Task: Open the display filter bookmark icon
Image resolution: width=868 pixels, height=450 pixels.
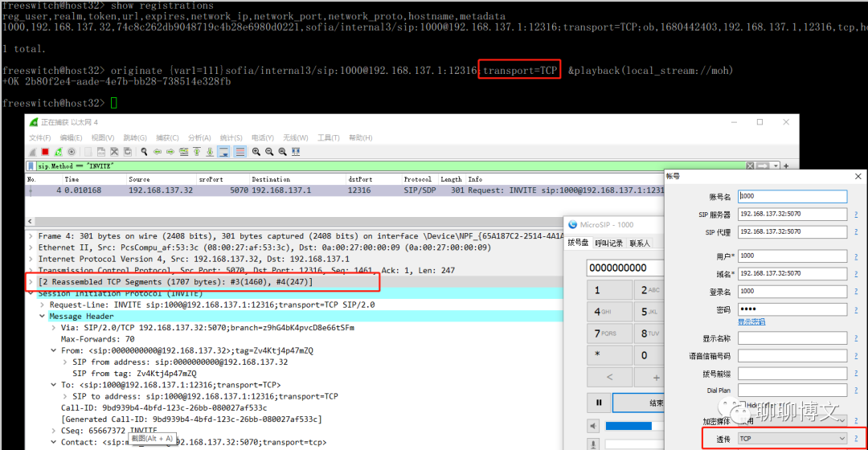Action: tap(31, 166)
